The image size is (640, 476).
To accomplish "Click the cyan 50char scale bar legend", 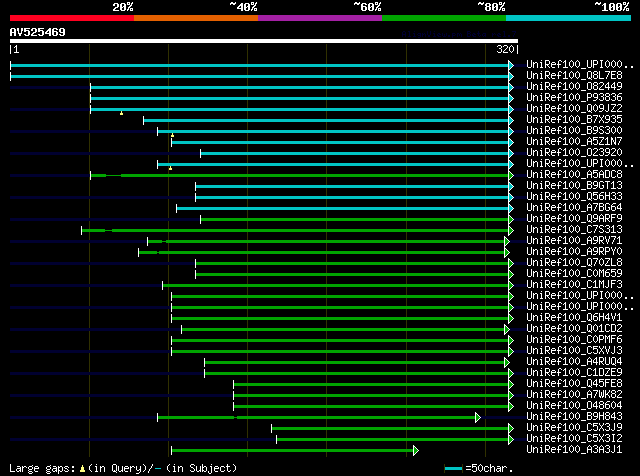I will coord(453,469).
